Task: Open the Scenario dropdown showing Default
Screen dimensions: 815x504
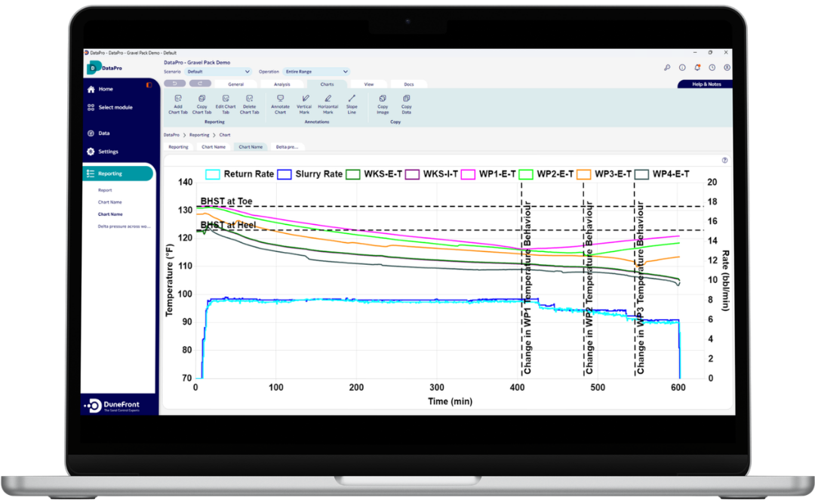Action: pos(218,72)
